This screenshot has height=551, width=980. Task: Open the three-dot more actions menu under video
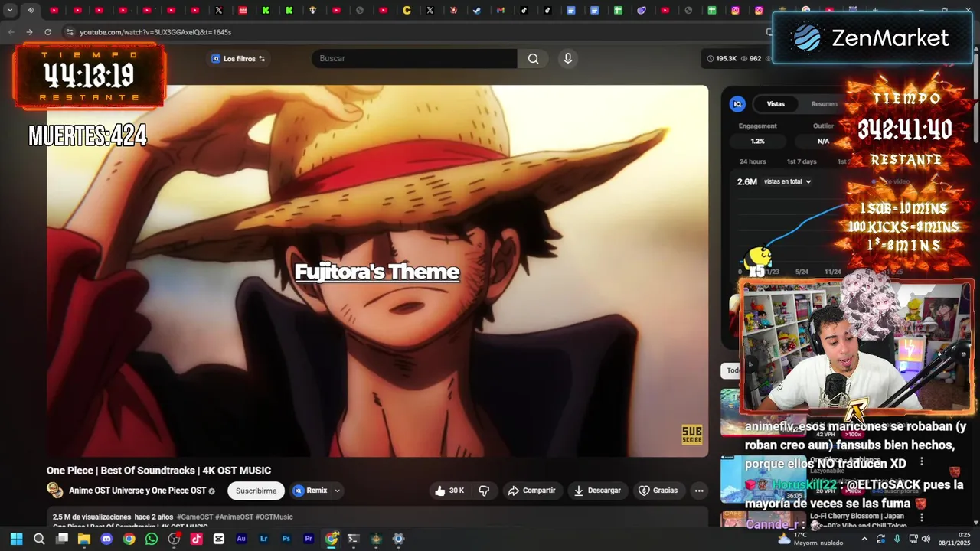pos(699,491)
